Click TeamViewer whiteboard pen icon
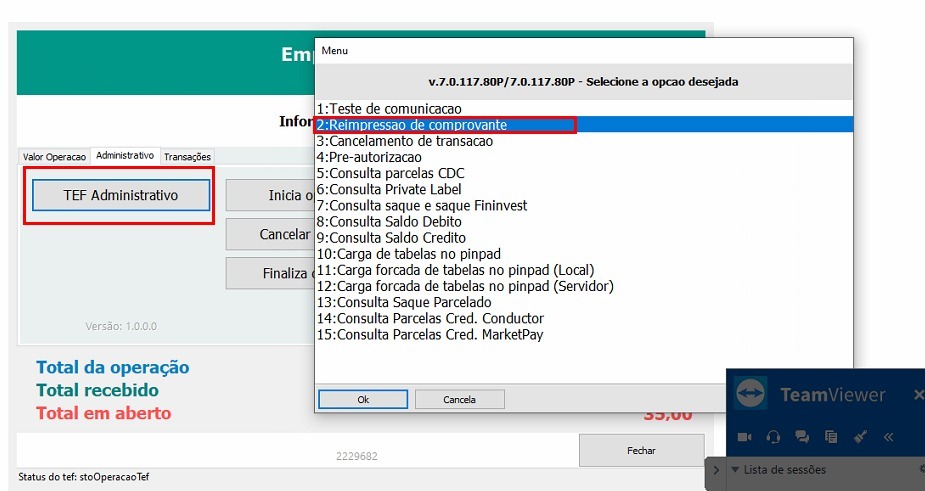 pyautogui.click(x=860, y=437)
